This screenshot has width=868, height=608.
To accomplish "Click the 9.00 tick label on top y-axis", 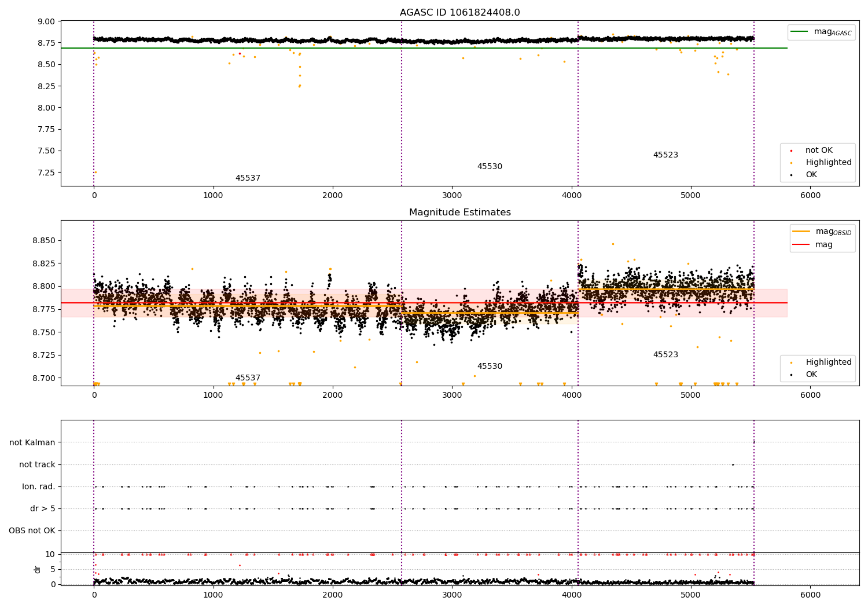I will pyautogui.click(x=46, y=21).
